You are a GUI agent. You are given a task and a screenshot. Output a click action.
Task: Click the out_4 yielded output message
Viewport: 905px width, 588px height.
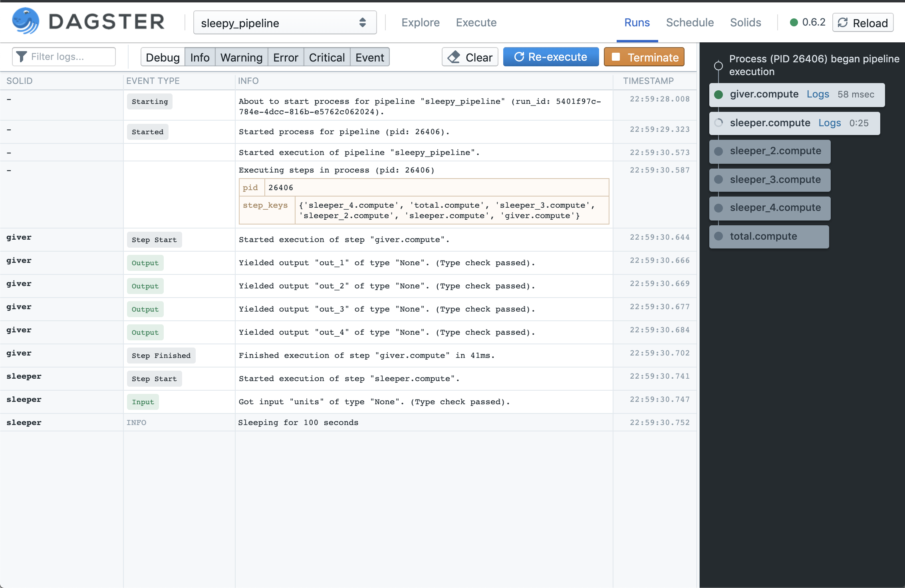pos(387,332)
